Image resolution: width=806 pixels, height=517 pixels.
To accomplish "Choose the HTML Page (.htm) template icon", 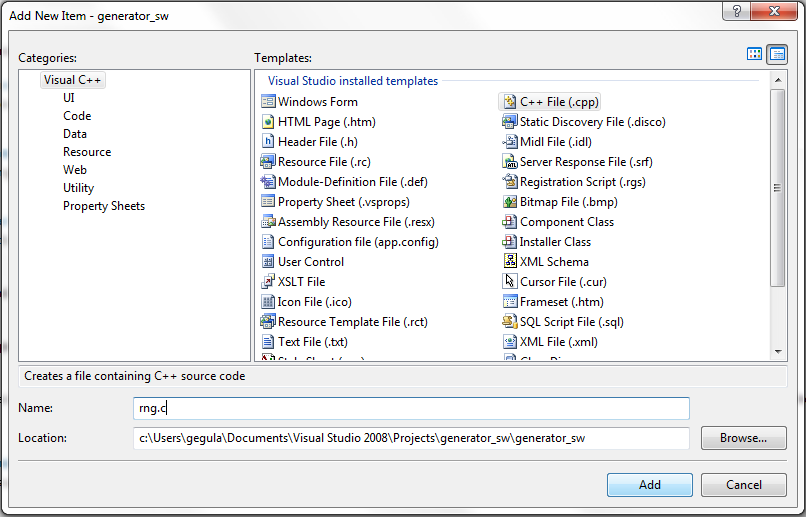I will (x=268, y=122).
